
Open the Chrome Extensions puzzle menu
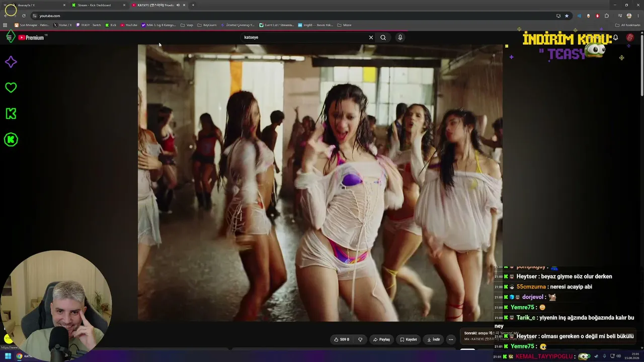click(x=607, y=16)
